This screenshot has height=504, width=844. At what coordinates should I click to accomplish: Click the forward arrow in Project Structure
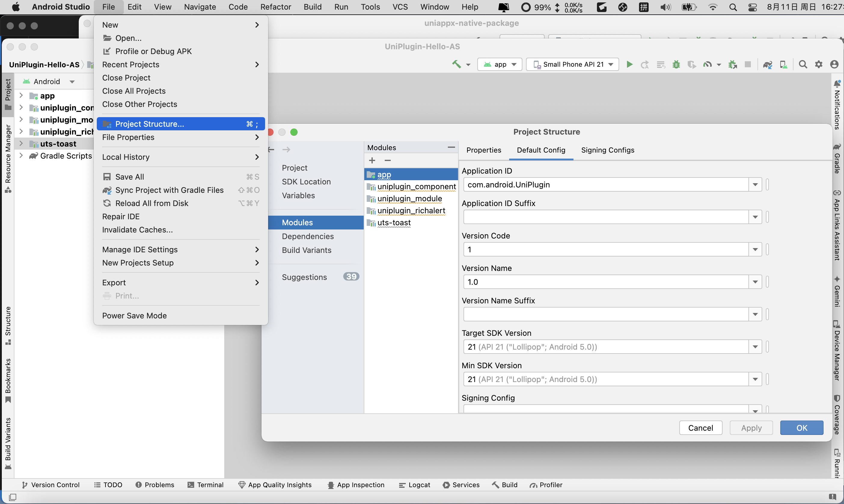[286, 150]
